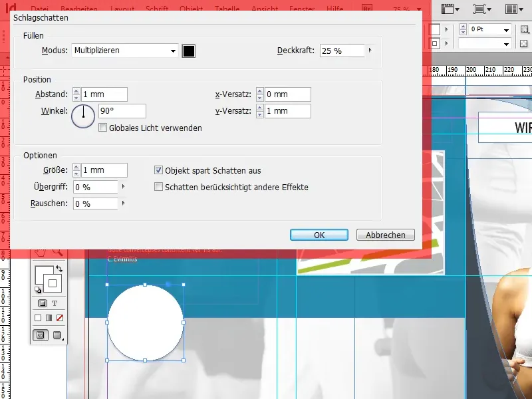Expand fill swatch arrow in control panel
Viewport: 532px width, 399px height.
click(446, 29)
